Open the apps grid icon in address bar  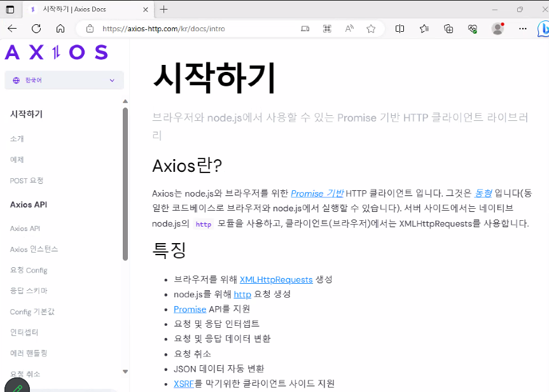327,29
